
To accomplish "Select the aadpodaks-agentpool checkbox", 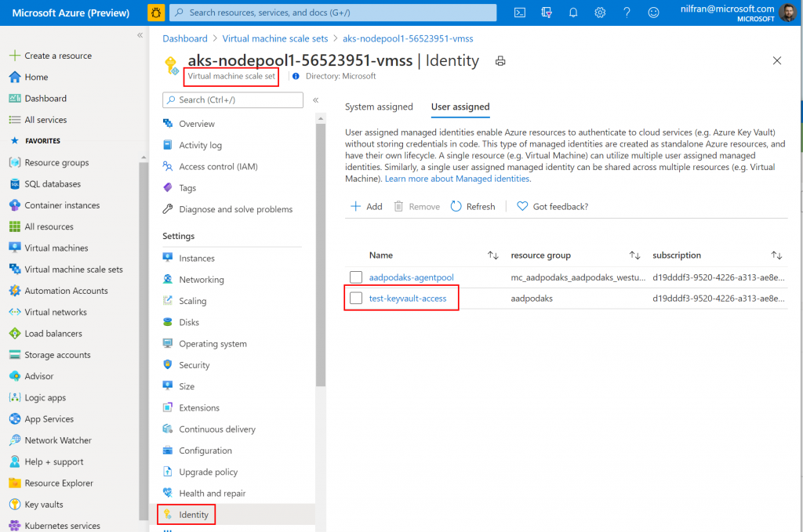I will 356,277.
